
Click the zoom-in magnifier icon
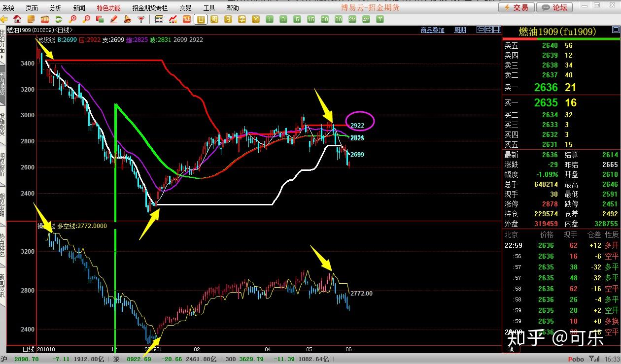tap(72, 19)
